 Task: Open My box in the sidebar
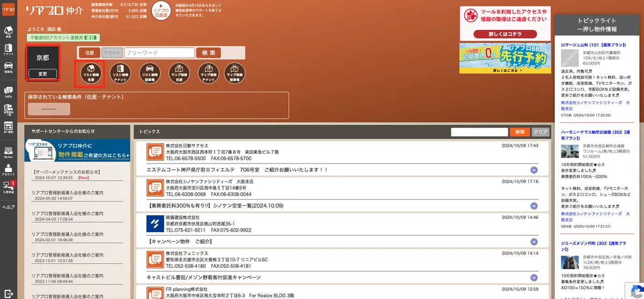8,153
